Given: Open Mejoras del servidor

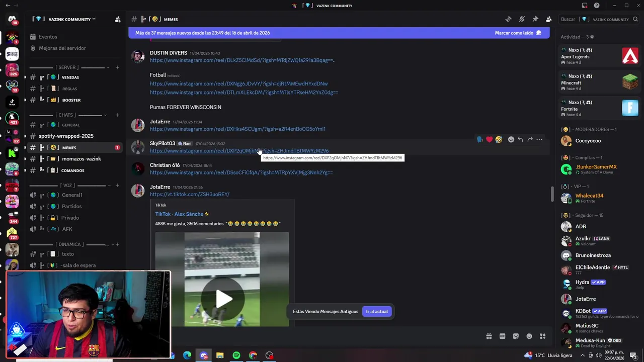Looking at the screenshot, I should tap(62, 48).
